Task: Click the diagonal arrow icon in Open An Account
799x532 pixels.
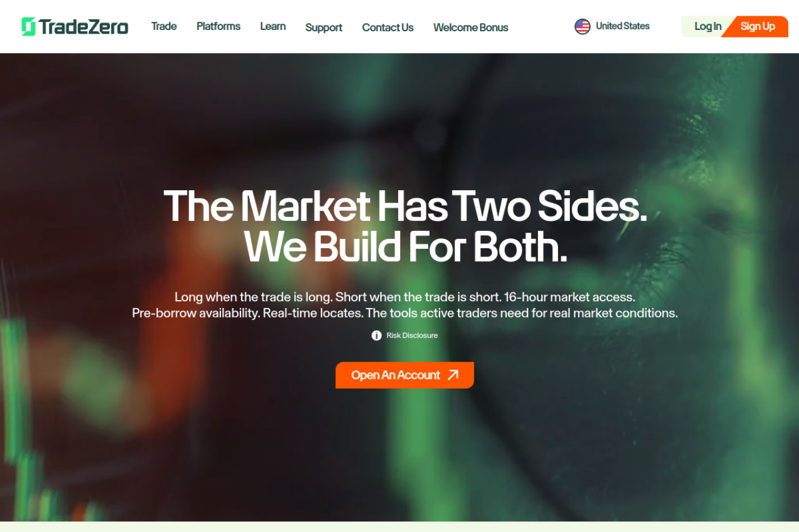Action: pos(453,375)
